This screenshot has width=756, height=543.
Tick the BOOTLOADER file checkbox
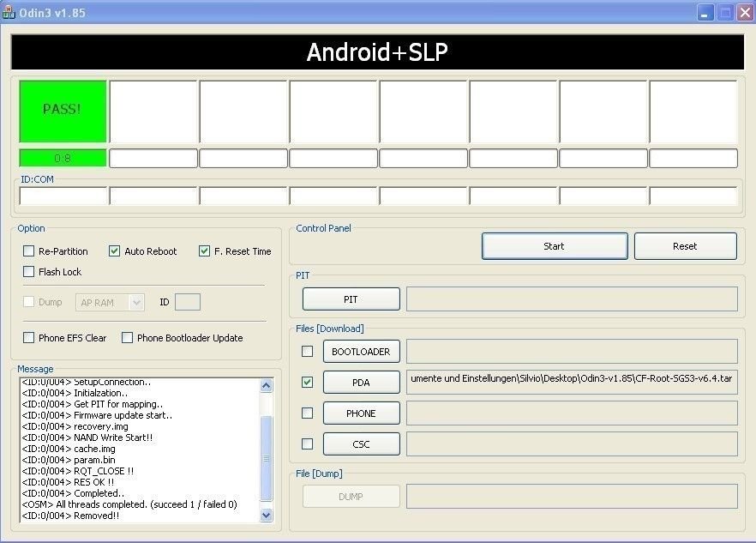pos(307,351)
